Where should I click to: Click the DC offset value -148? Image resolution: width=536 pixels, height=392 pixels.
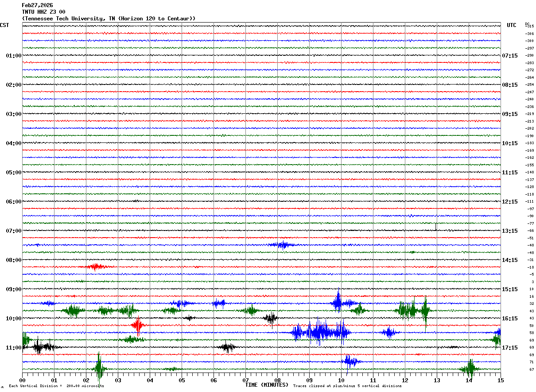529,173
